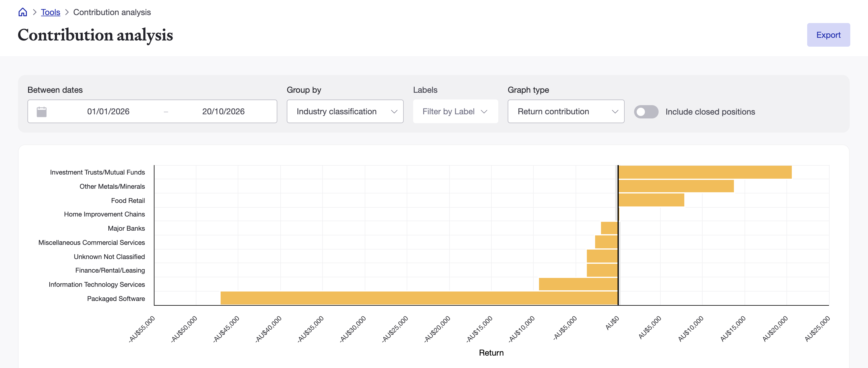The image size is (868, 368).
Task: Select the Packaged Software bar
Action: tap(419, 298)
